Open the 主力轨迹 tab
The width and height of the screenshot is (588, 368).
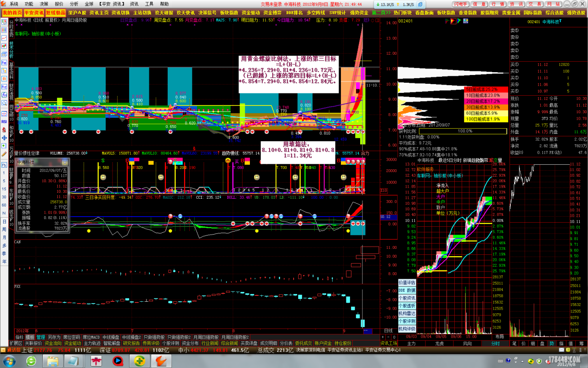92,343
